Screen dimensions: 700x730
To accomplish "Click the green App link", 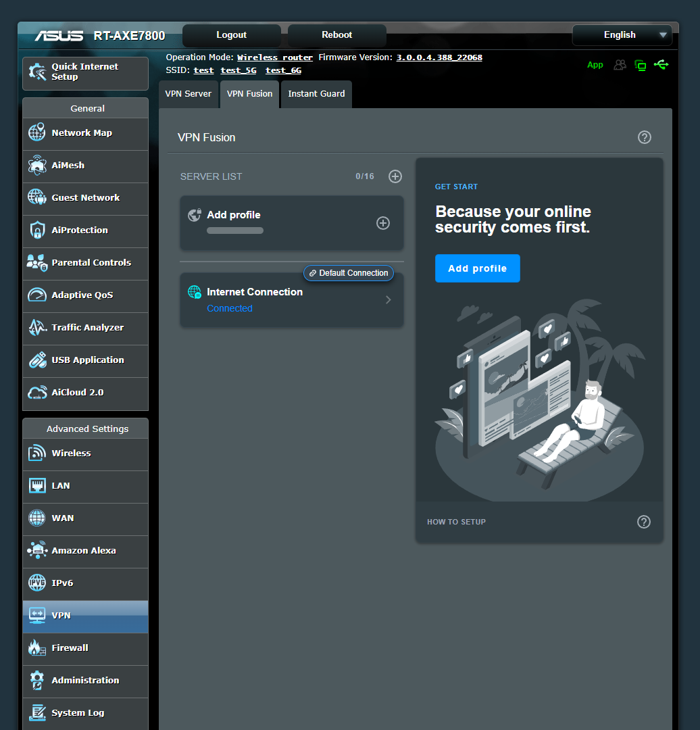I will 595,65.
